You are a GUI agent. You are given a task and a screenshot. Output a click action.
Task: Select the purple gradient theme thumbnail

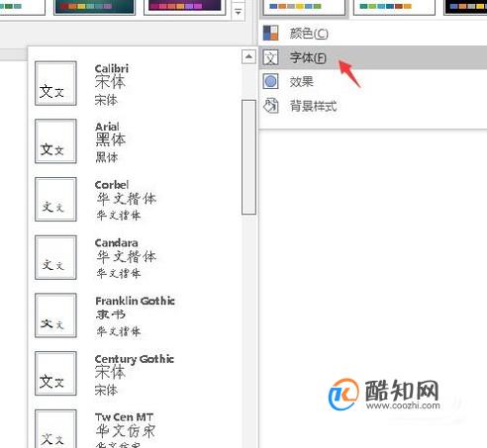click(x=184, y=7)
